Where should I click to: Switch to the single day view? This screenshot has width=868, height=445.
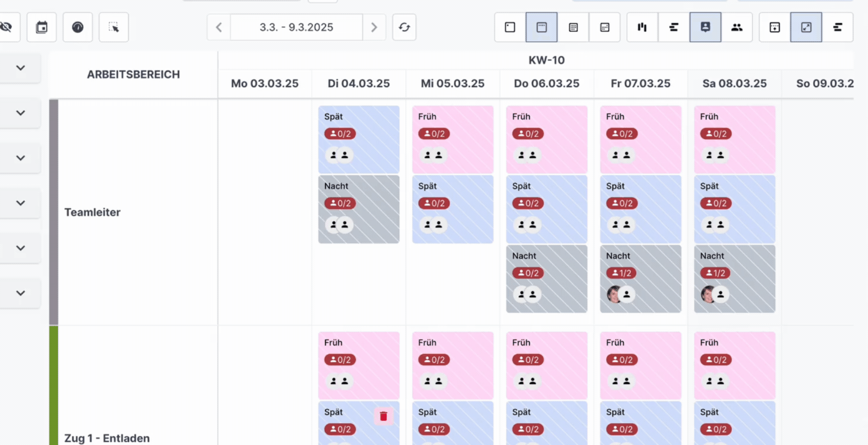(510, 27)
